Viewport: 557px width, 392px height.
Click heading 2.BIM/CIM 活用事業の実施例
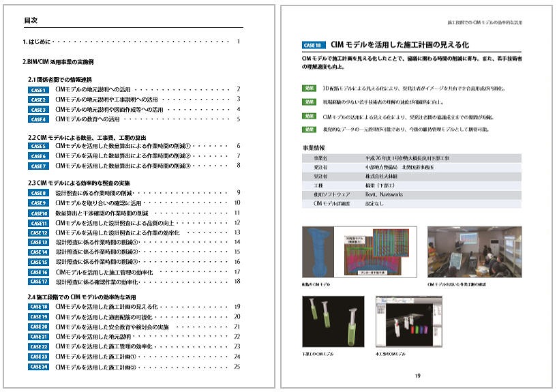pyautogui.click(x=58, y=62)
